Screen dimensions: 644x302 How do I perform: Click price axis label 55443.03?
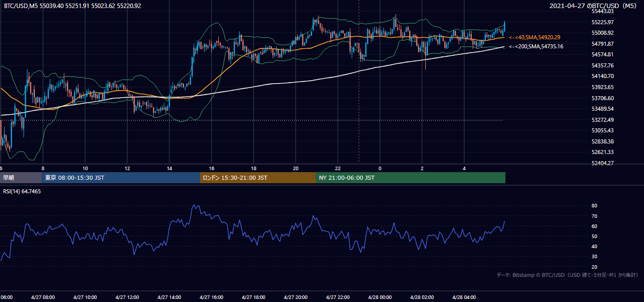(602, 11)
